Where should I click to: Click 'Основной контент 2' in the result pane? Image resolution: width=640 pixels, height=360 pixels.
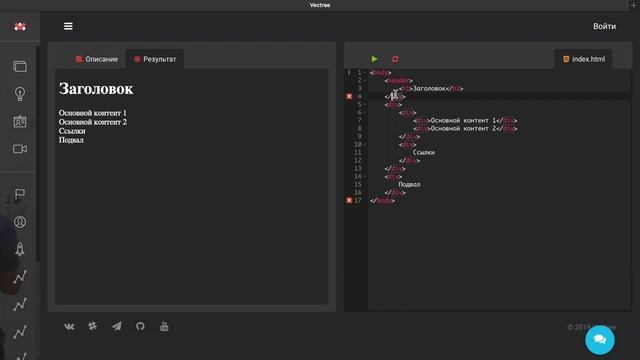[93, 122]
